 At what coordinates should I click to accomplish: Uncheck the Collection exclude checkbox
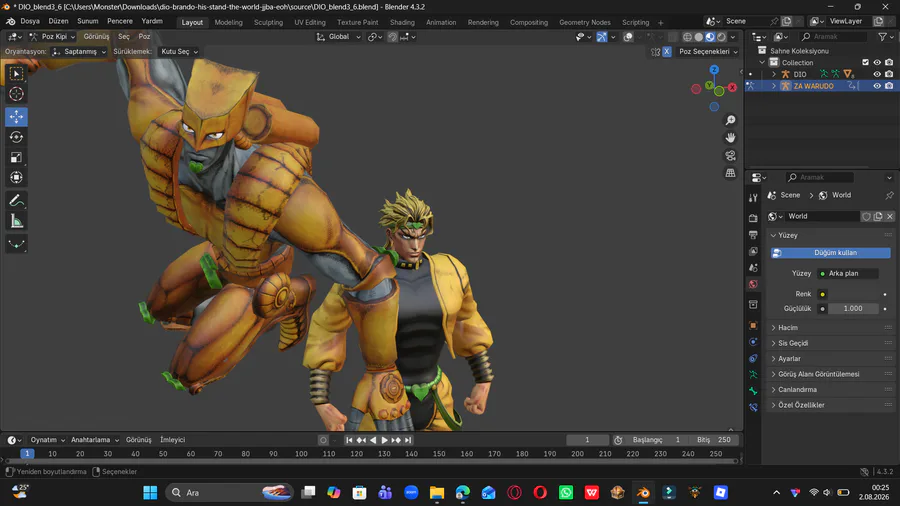click(866, 63)
